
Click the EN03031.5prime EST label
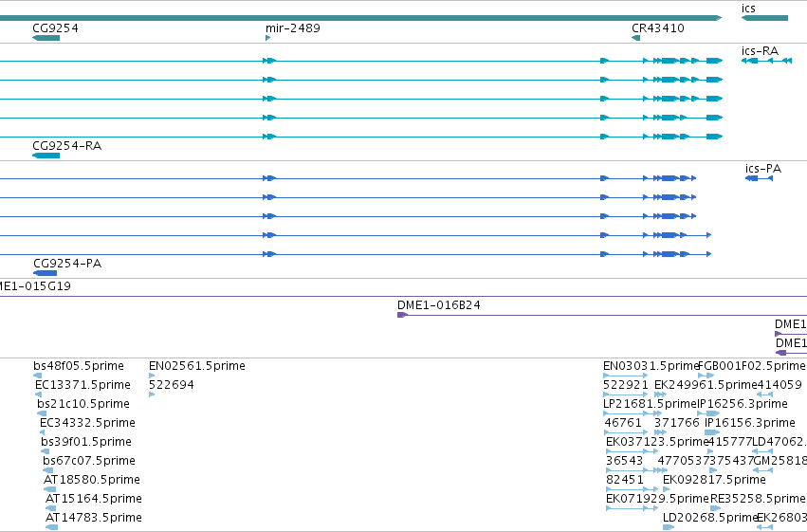coord(651,366)
